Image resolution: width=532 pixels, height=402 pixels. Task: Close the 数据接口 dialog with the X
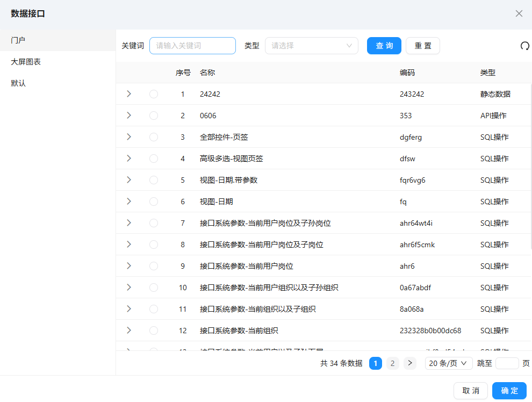[519, 13]
